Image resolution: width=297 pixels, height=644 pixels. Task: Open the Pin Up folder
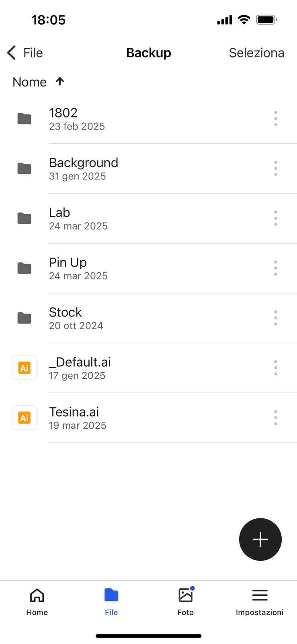[68, 262]
